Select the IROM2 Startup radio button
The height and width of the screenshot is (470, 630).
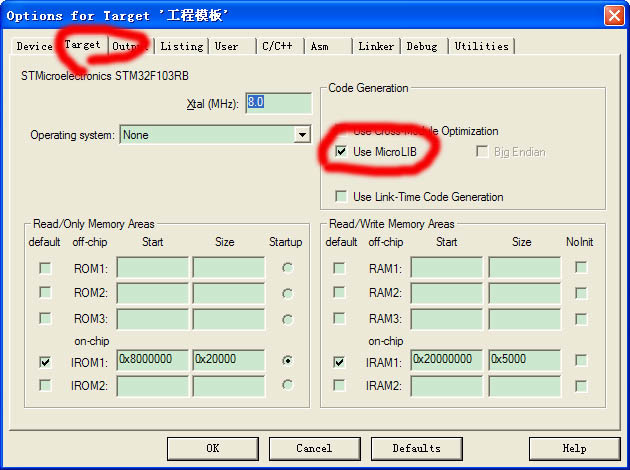tap(288, 385)
